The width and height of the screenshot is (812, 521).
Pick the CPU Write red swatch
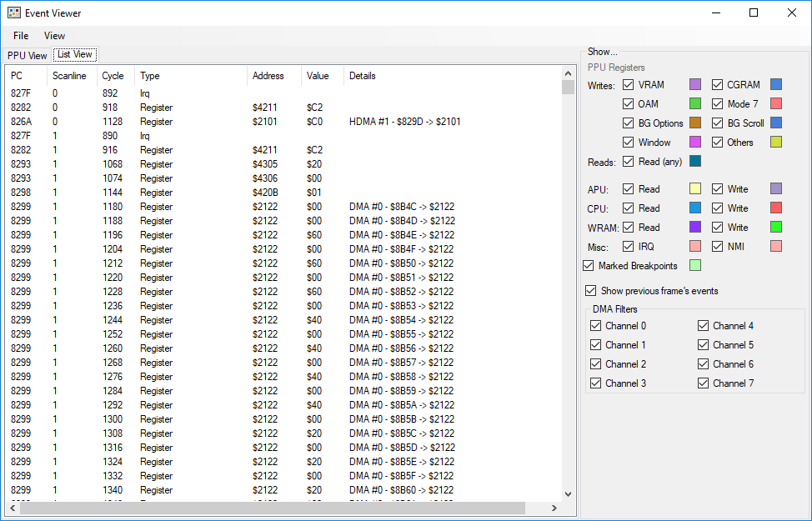click(776, 208)
